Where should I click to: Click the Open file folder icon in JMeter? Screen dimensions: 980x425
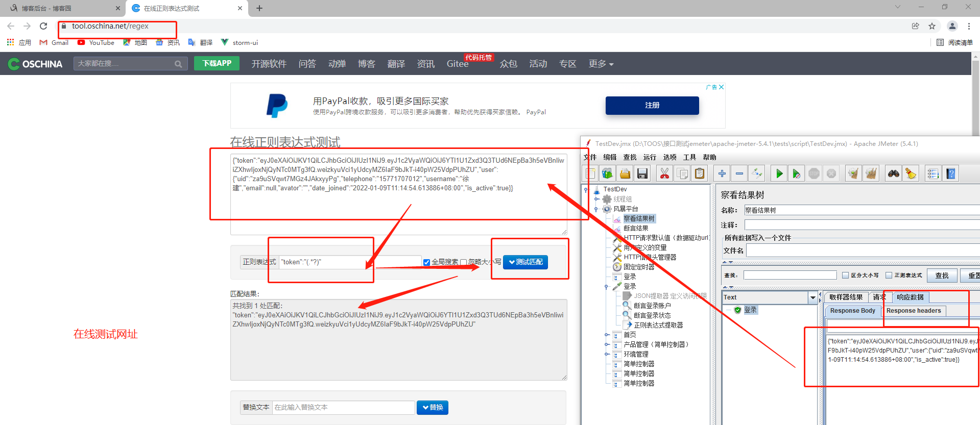coord(625,173)
